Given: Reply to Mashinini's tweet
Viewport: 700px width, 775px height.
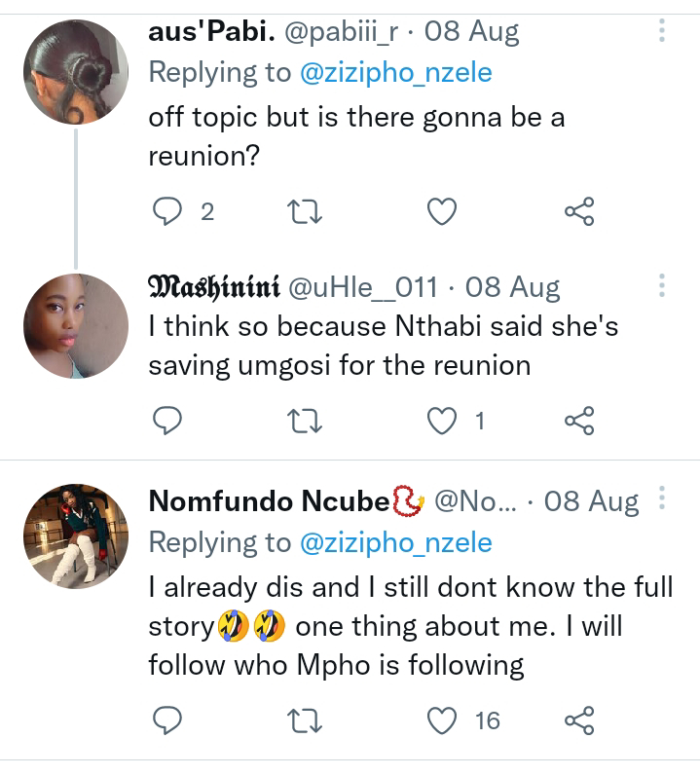Looking at the screenshot, I should point(168,421).
